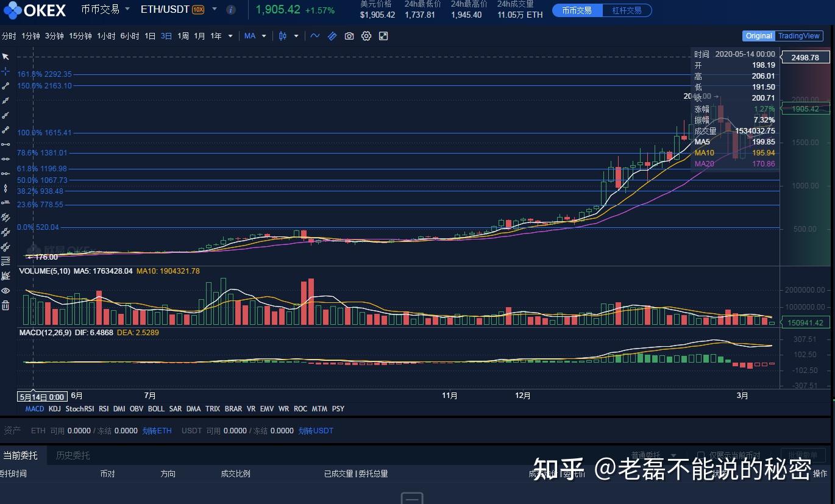This screenshot has width=835, height=504.
Task: Select the 3日 interval
Action: coord(166,36)
